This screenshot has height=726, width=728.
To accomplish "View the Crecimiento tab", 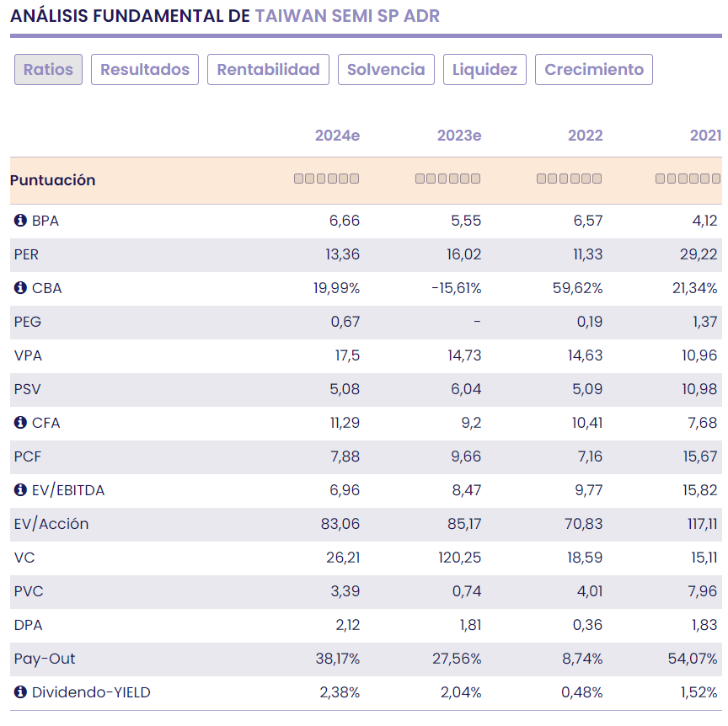I will pyautogui.click(x=593, y=70).
